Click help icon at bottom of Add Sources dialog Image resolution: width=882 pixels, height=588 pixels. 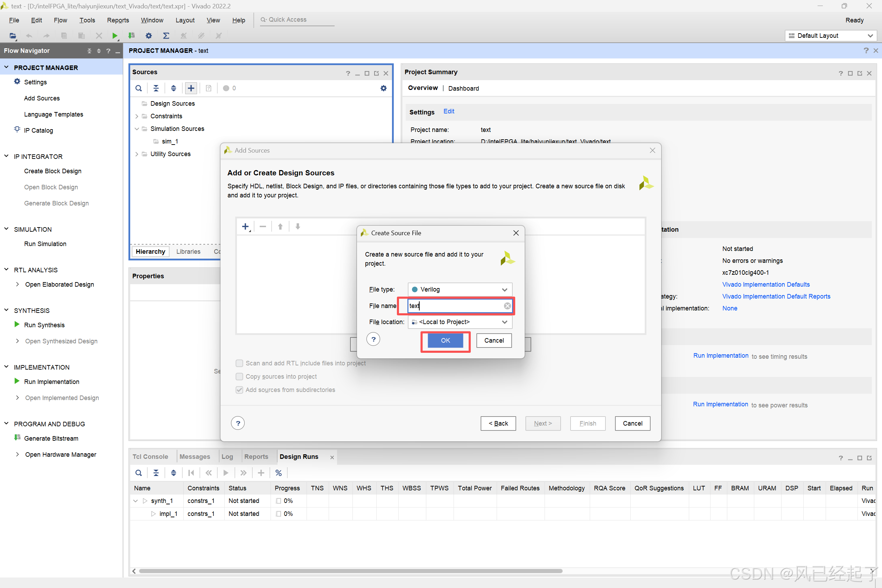[x=238, y=423]
